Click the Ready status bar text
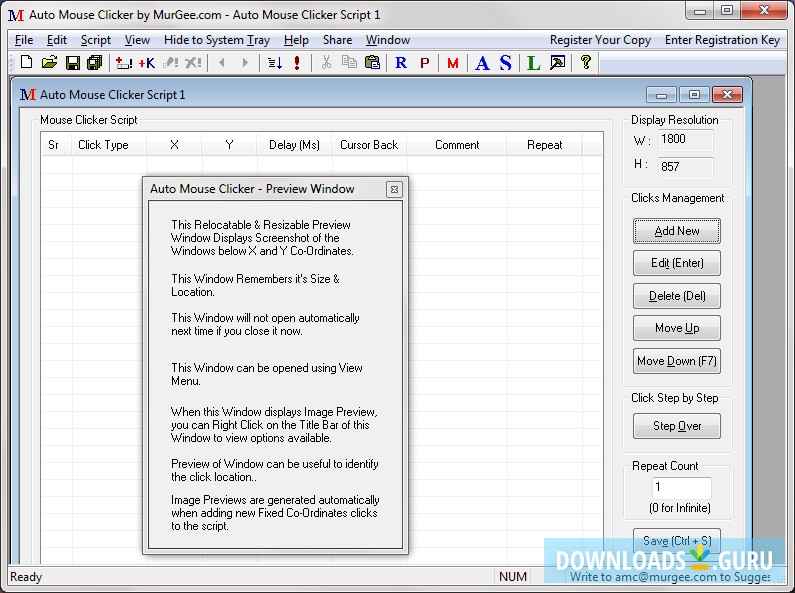Image resolution: width=795 pixels, height=593 pixels. [x=26, y=577]
